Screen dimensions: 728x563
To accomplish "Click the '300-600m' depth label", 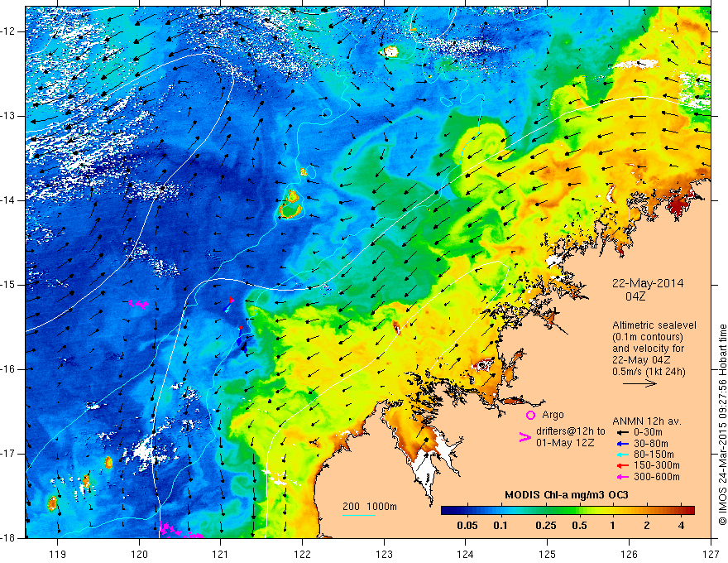I will click(657, 477).
